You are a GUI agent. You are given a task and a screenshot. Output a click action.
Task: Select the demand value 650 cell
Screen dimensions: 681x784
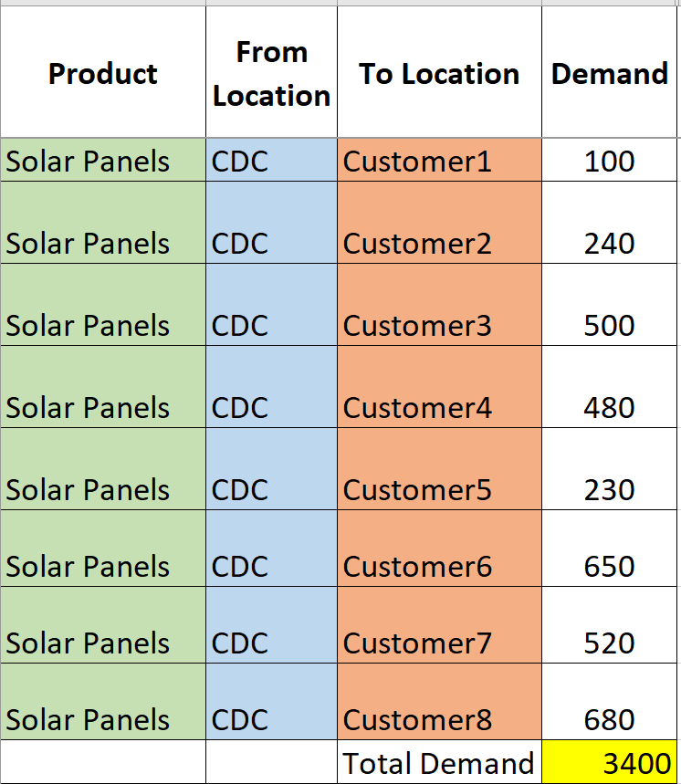609,548
